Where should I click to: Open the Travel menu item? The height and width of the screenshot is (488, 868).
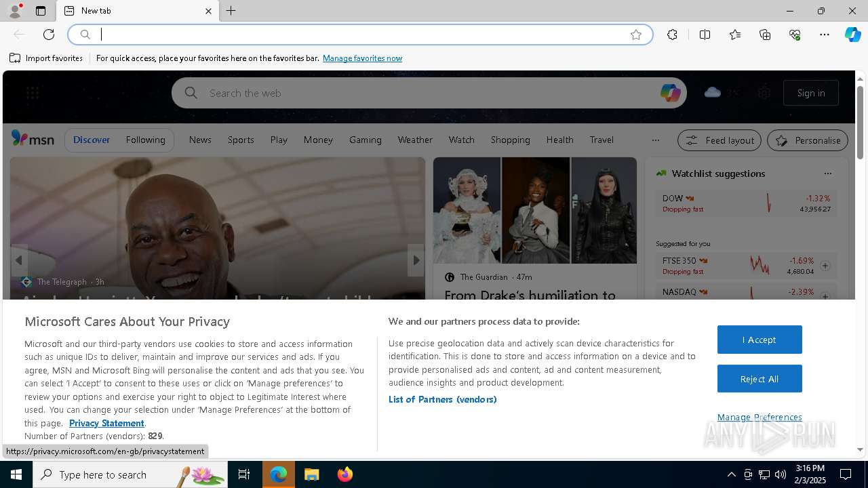(601, 140)
